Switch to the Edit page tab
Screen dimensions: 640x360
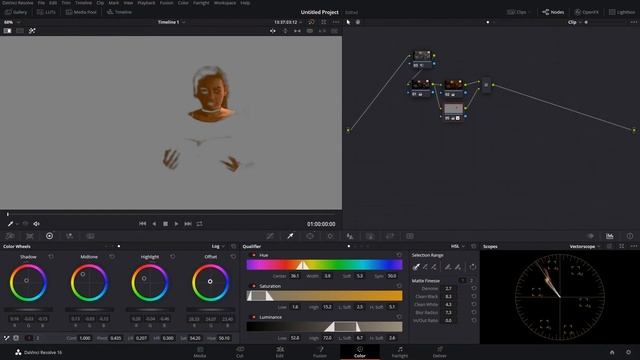click(x=280, y=351)
